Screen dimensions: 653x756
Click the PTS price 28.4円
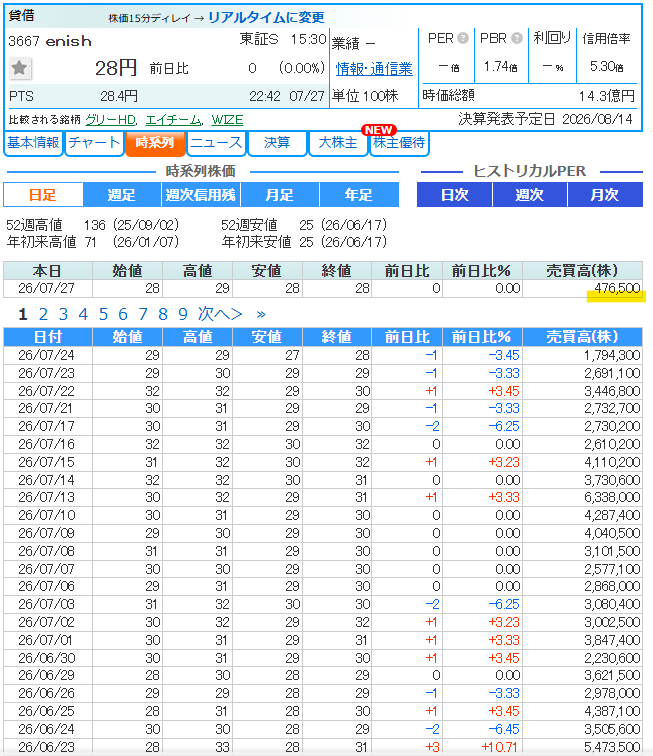[x=119, y=96]
